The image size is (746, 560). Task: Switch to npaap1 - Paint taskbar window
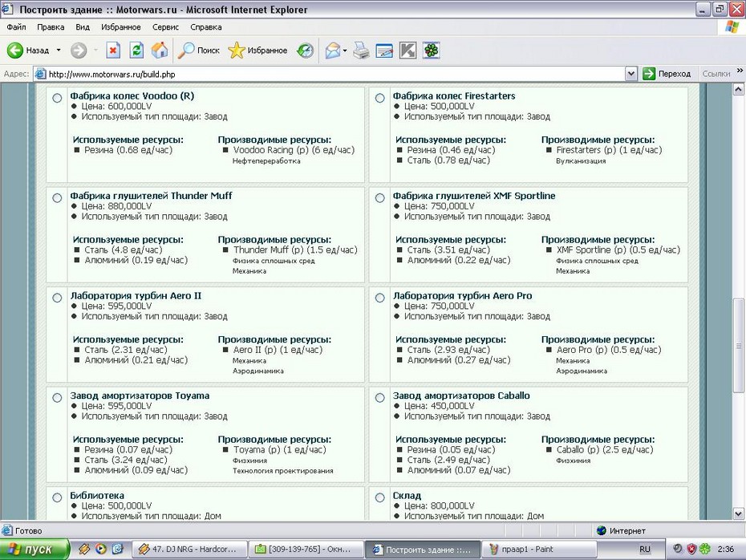click(538, 549)
